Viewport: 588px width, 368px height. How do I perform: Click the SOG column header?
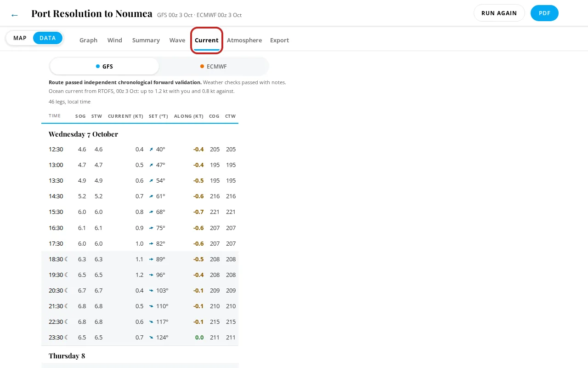click(x=80, y=116)
